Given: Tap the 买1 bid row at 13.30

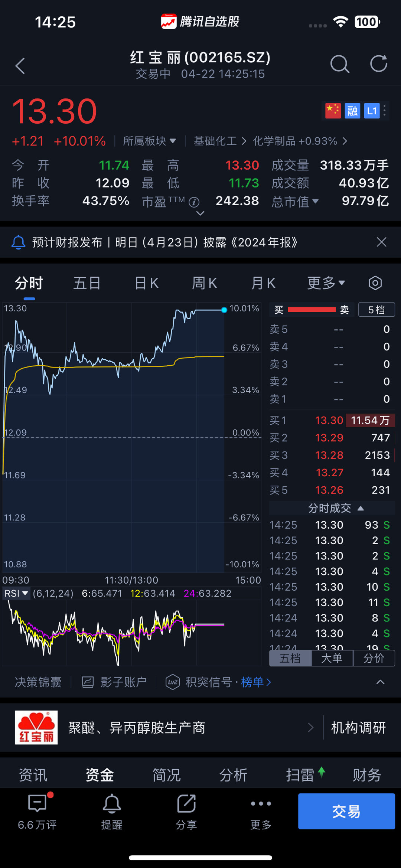Looking at the screenshot, I should point(332,420).
